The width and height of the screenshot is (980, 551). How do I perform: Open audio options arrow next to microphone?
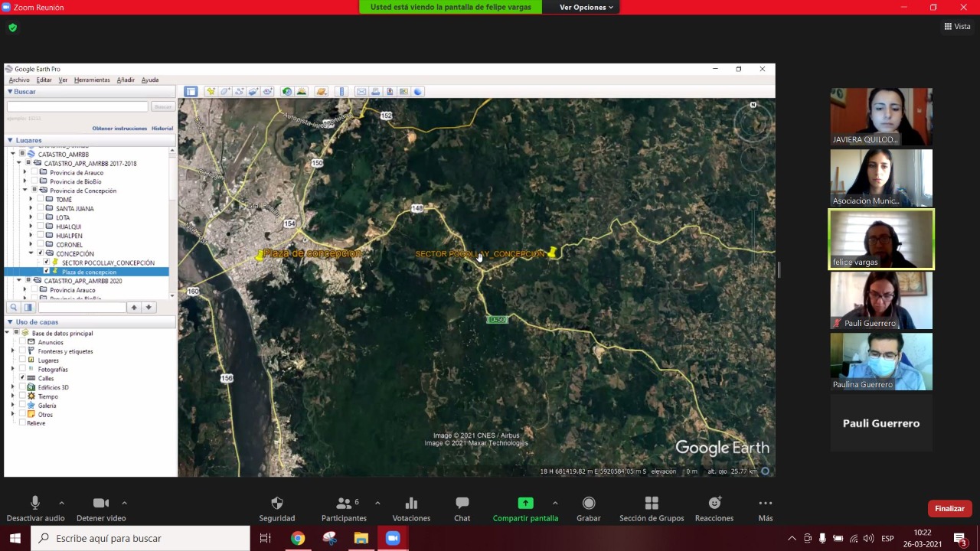coord(61,503)
